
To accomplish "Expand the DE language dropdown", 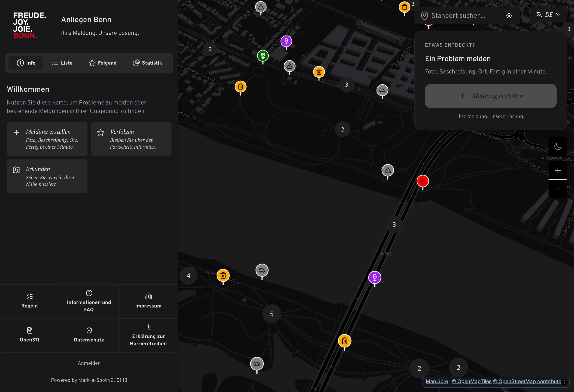I will [548, 15].
